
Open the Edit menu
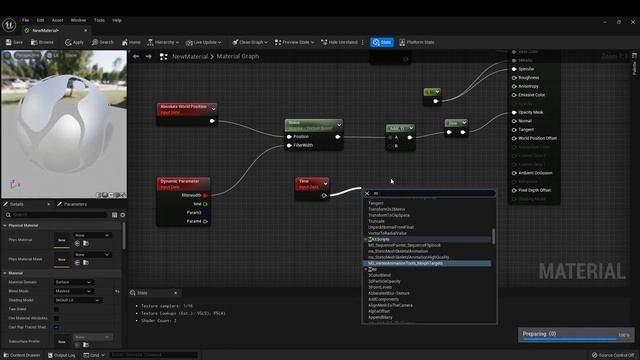point(40,20)
